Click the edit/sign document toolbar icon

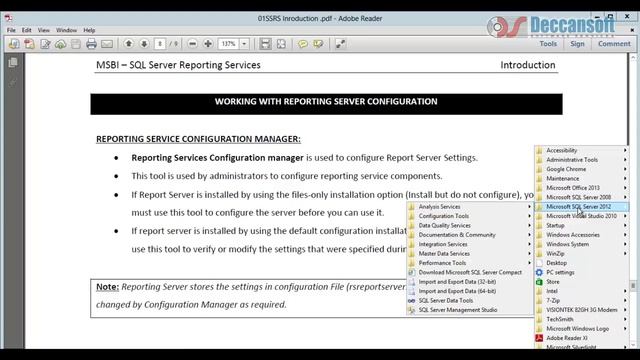pos(45,44)
